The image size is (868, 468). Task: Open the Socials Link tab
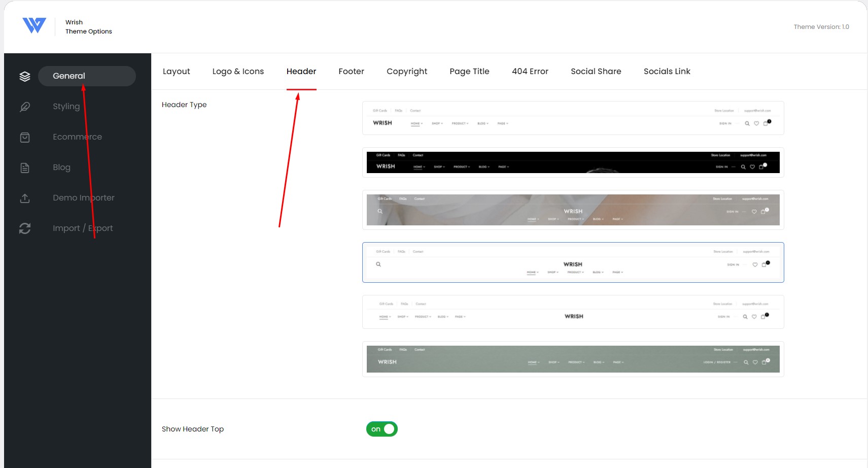coord(667,72)
